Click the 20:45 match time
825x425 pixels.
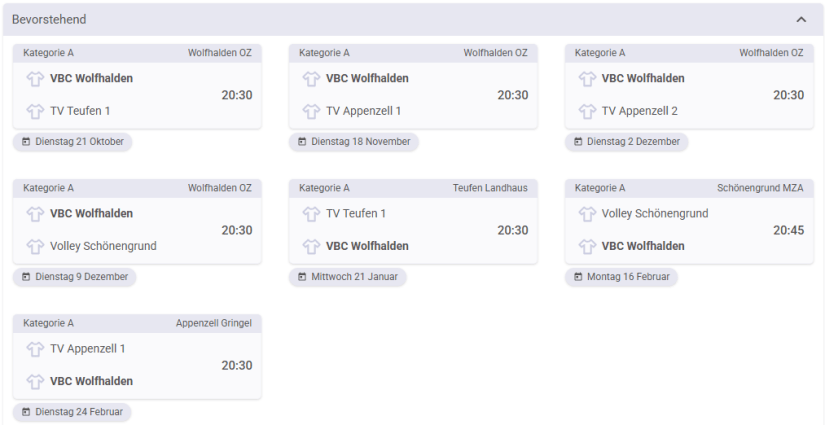click(788, 230)
